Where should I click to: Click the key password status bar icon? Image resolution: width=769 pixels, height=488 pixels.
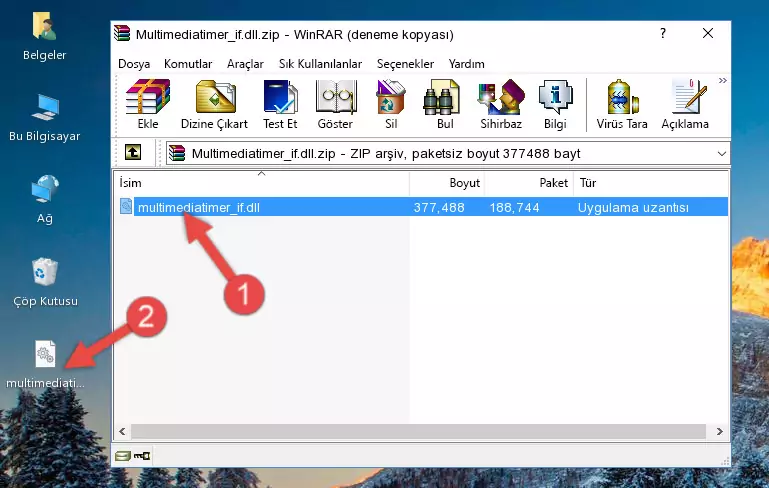tap(142, 456)
